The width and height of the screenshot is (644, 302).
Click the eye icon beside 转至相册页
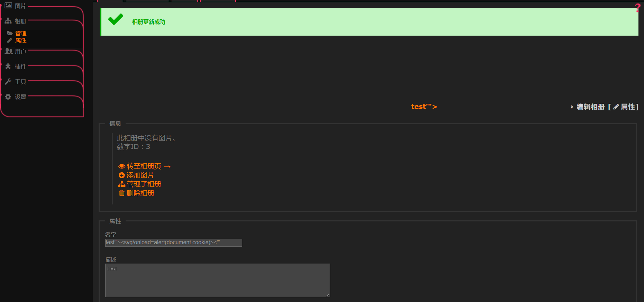(121, 166)
